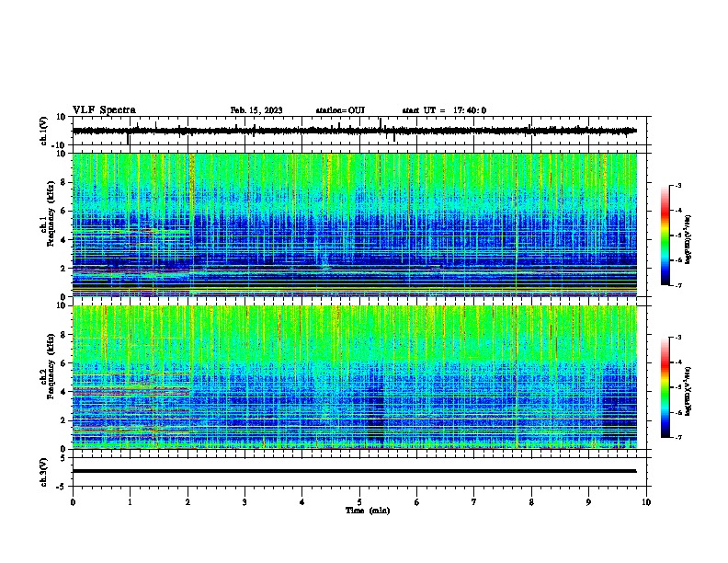The image size is (728, 563).
Task: Click the "8" kHz tick on ch.1 spectrogram
Action: [64, 182]
